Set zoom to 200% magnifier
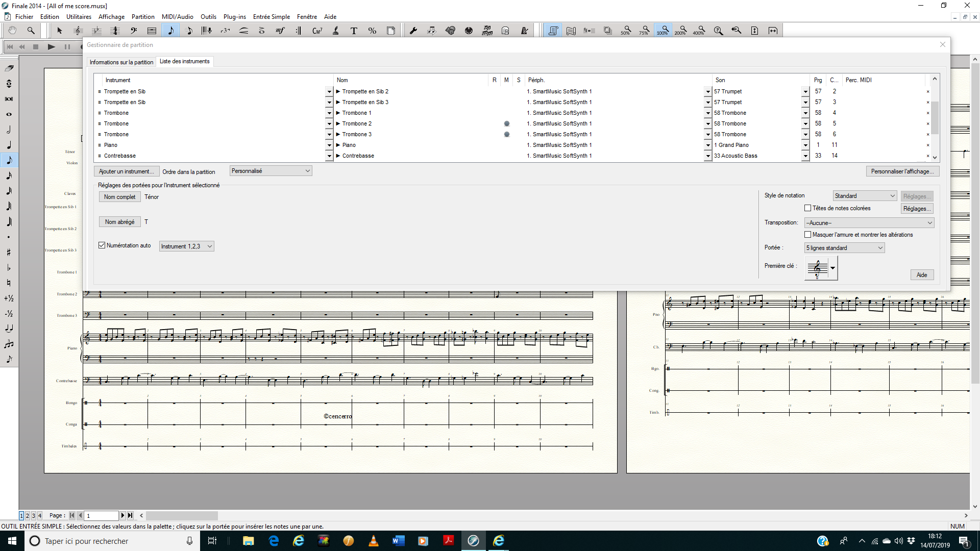Screen dimensions: 980x551 pyautogui.click(x=680, y=31)
